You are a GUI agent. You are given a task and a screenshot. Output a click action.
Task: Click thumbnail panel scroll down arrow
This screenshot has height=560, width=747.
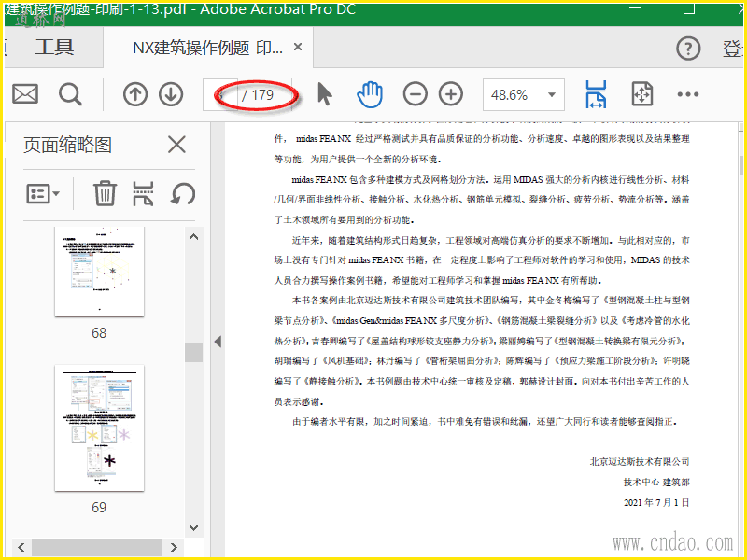(x=194, y=527)
